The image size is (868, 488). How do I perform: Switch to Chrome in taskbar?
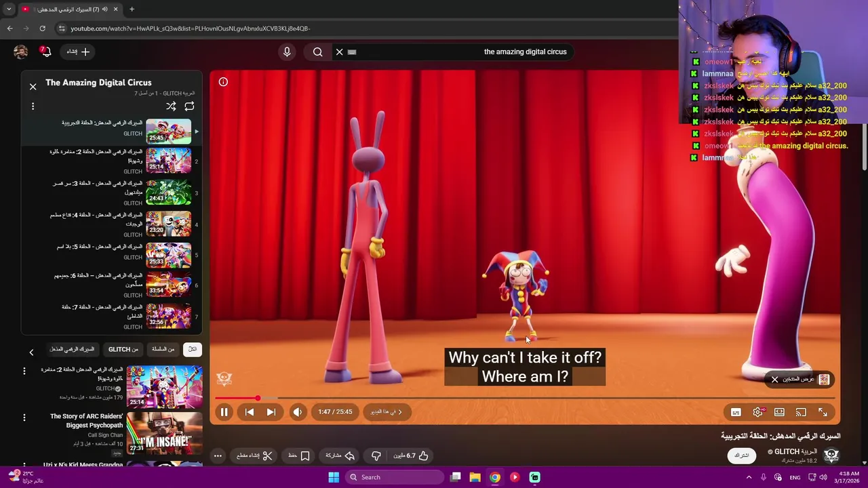click(x=495, y=477)
